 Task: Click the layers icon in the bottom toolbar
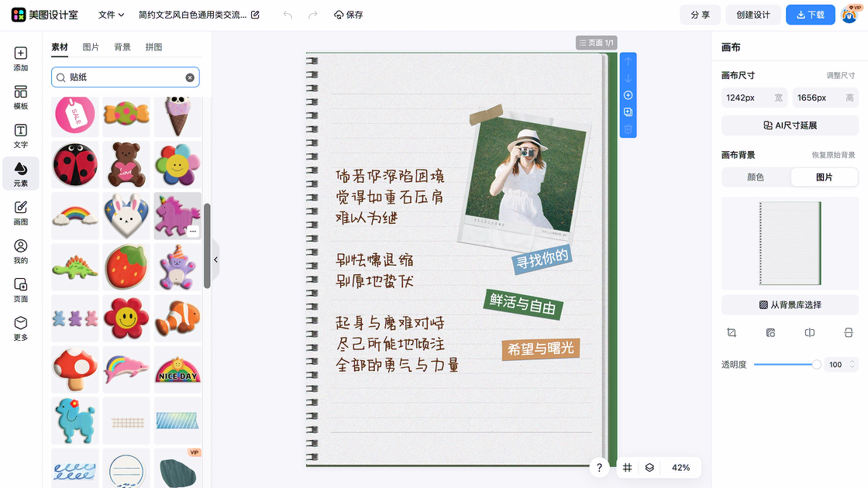649,468
